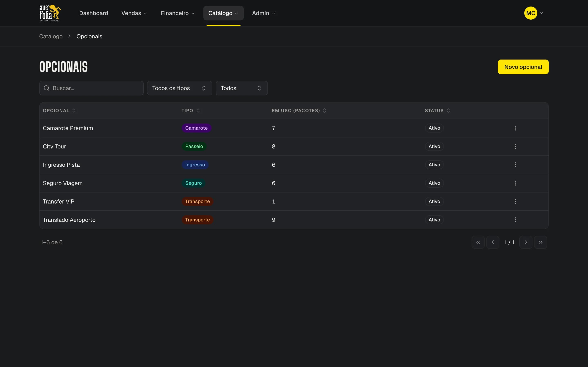Open the Todos os tipos filter
Screen dimensions: 588x367
point(179,88)
